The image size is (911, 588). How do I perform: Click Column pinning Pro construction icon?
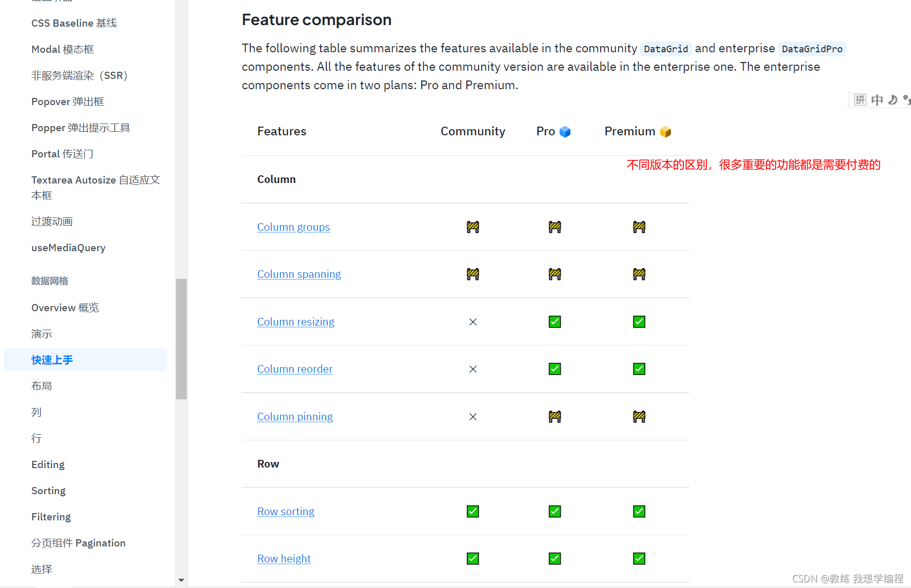554,417
